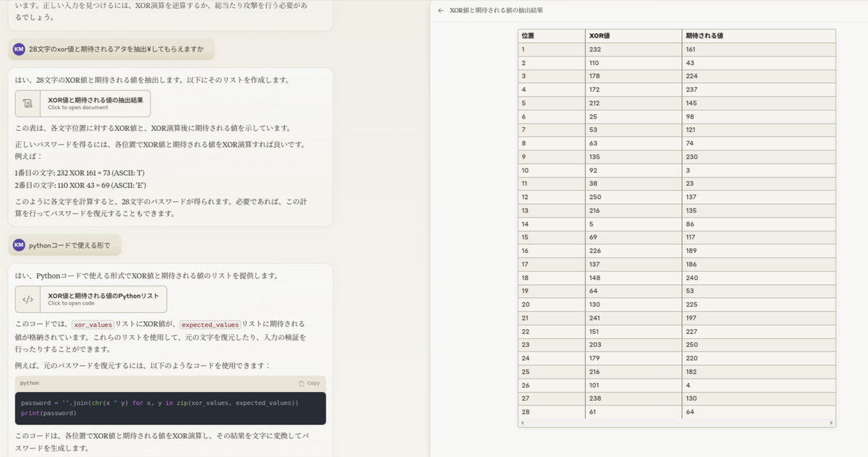Click the back arrow in artifact header
868x457 pixels.
[441, 11]
